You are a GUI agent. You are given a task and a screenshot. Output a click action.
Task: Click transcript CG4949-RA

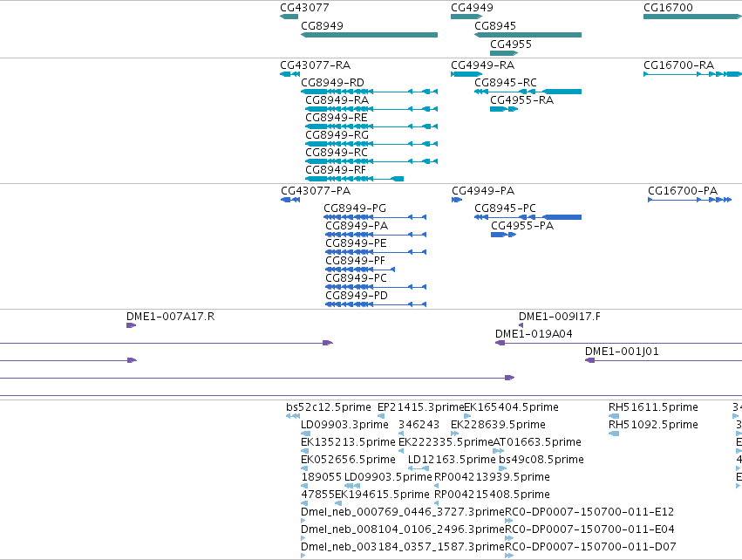point(466,74)
